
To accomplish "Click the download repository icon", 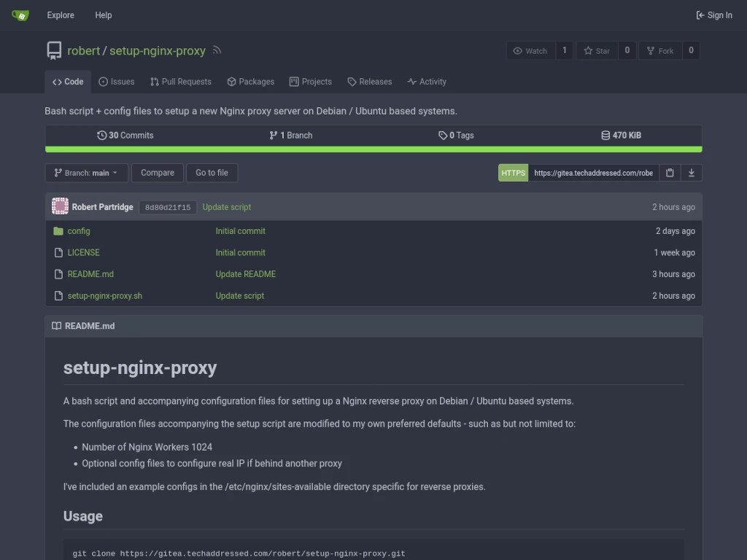I will coord(691,173).
